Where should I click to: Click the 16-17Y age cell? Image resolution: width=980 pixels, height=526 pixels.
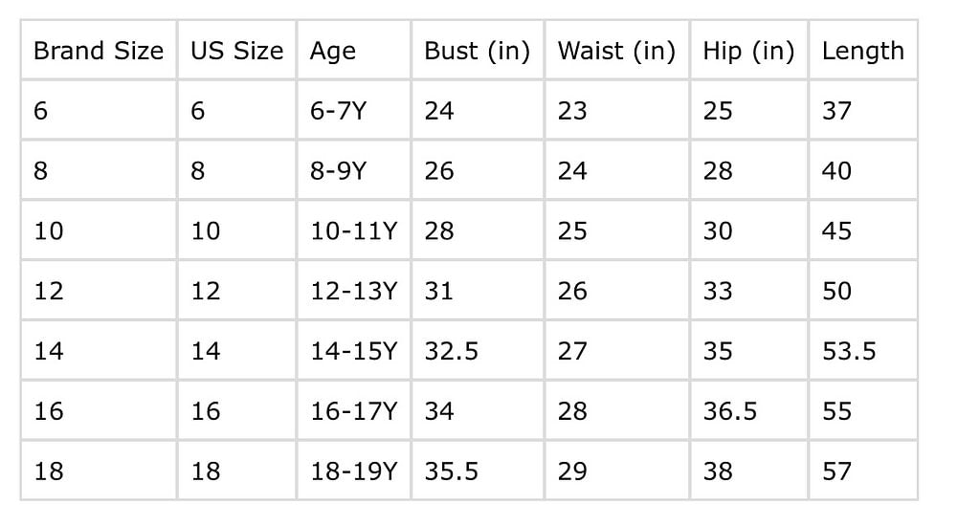click(354, 410)
